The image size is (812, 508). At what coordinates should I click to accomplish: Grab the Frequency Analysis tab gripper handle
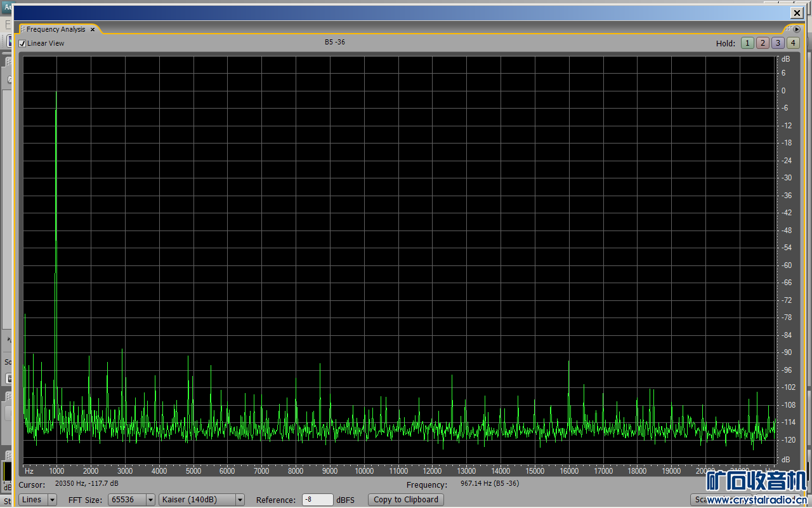coord(23,29)
